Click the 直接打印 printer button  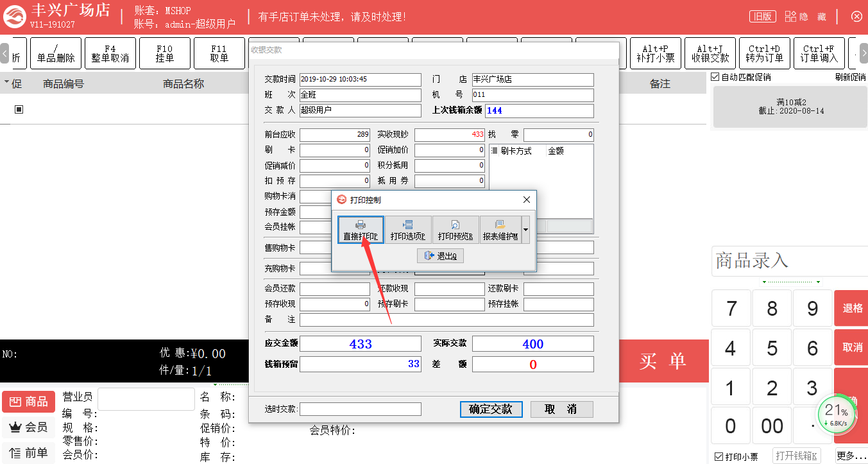pos(361,230)
